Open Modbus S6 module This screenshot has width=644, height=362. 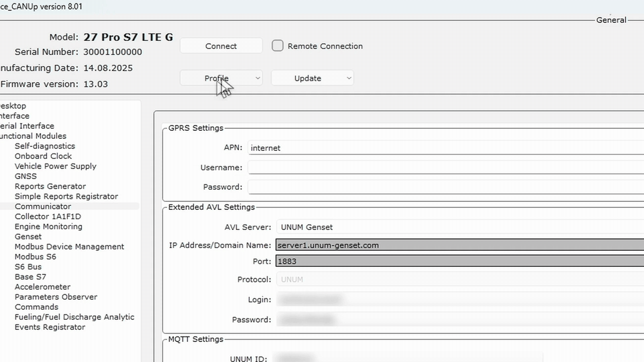point(36,257)
